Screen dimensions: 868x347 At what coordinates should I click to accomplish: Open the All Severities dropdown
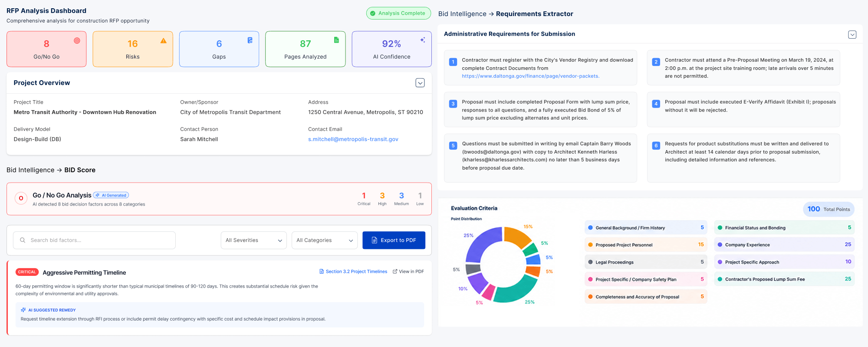coord(254,240)
